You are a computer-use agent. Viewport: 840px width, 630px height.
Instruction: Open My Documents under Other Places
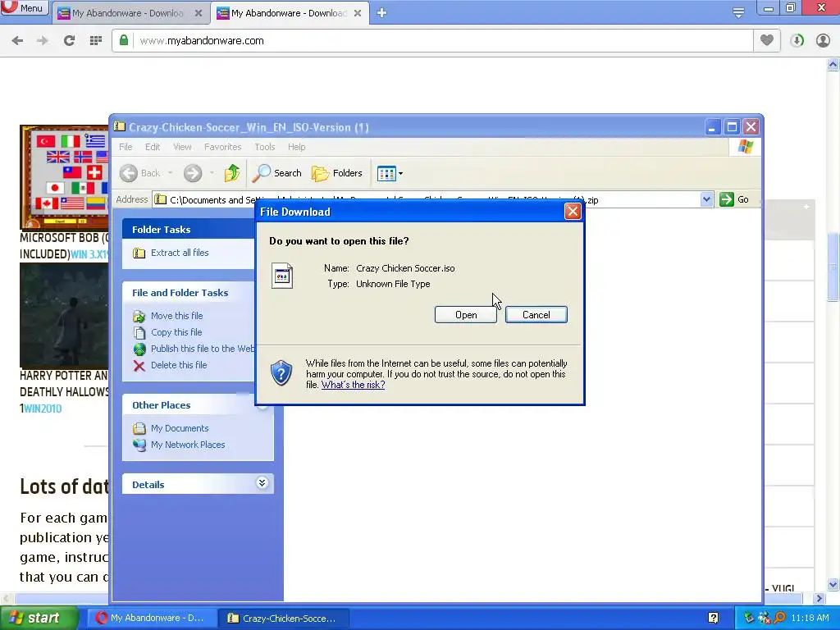coord(180,428)
